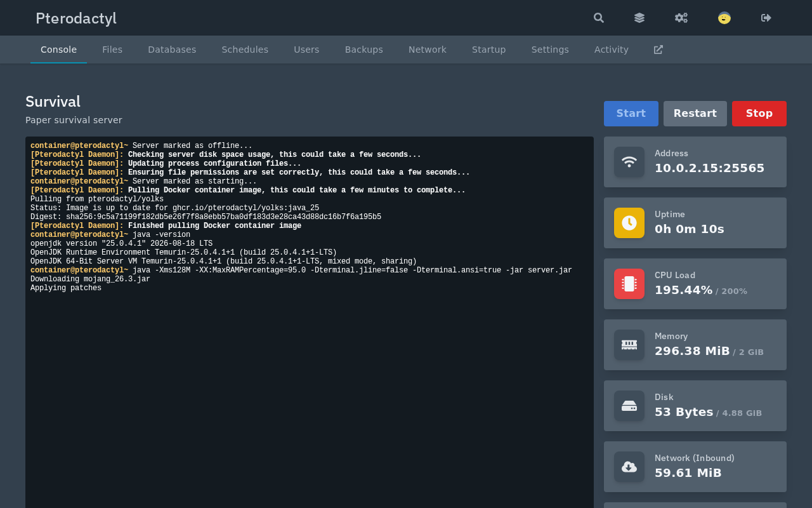Click the 'Pulling from pterodactyl/yolks' line
Viewport: 812px width, 508px height.
97,199
